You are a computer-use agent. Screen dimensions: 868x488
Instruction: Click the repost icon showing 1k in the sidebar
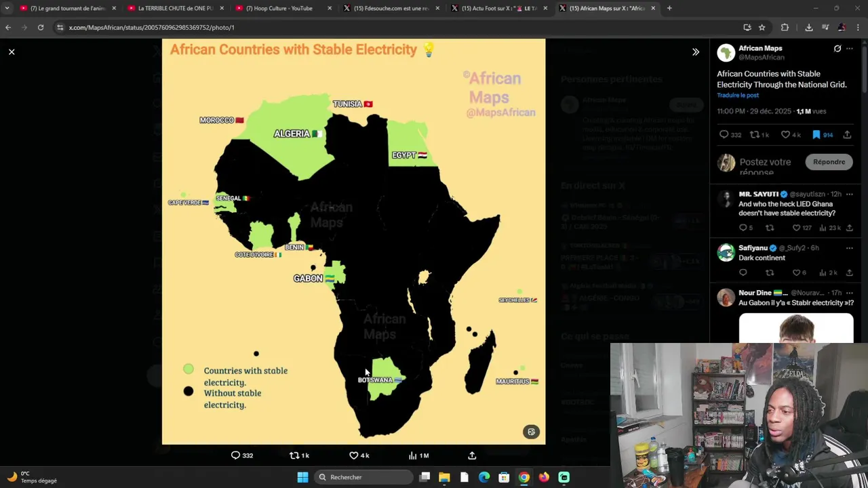click(754, 135)
